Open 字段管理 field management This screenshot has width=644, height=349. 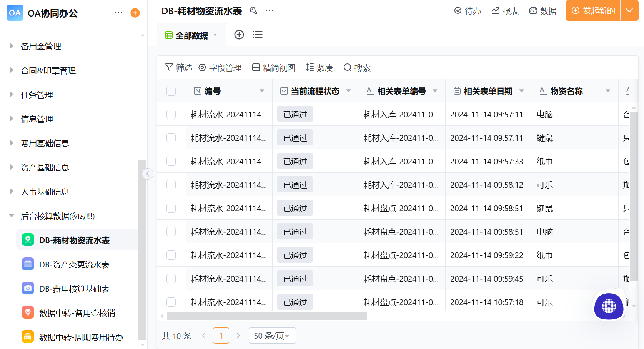click(x=220, y=68)
